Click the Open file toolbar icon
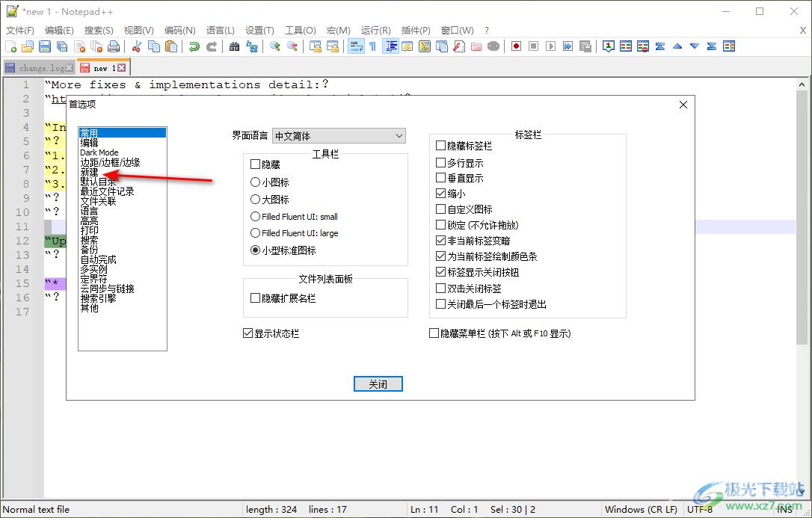The width and height of the screenshot is (812, 518). point(28,46)
